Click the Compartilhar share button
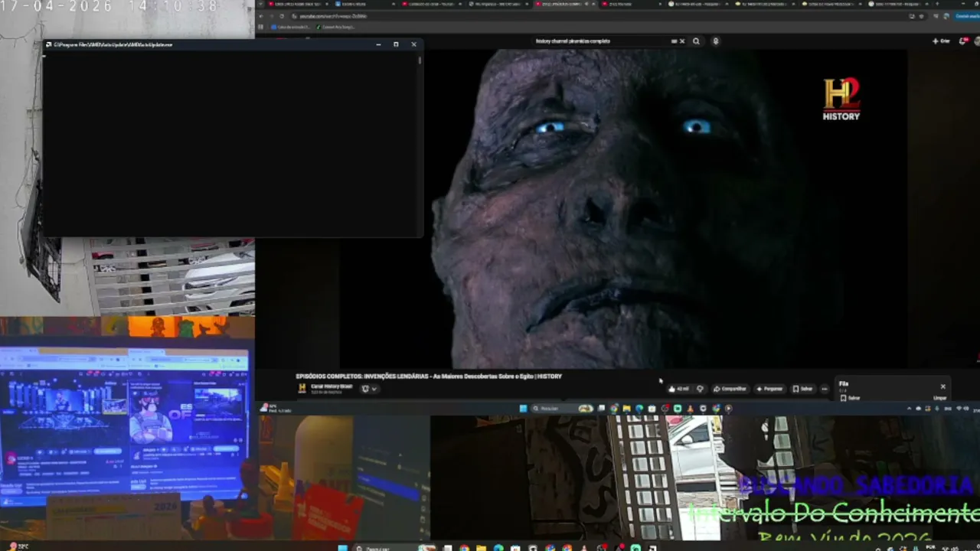 click(730, 389)
